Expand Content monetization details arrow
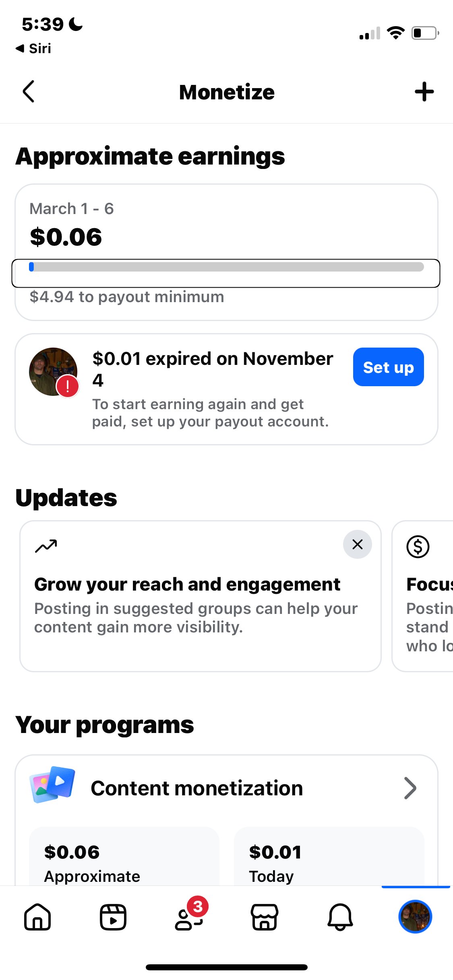 coord(410,788)
